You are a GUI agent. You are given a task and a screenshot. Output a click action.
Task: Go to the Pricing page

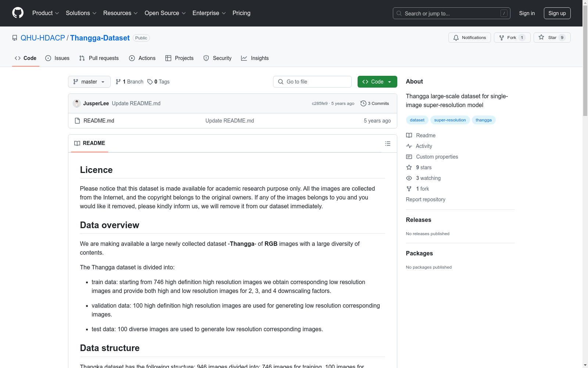(x=241, y=13)
